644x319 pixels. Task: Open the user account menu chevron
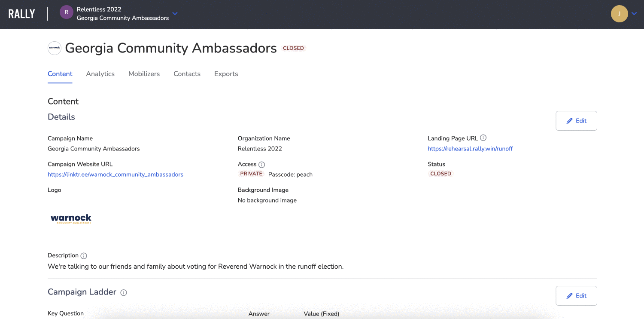pyautogui.click(x=634, y=14)
